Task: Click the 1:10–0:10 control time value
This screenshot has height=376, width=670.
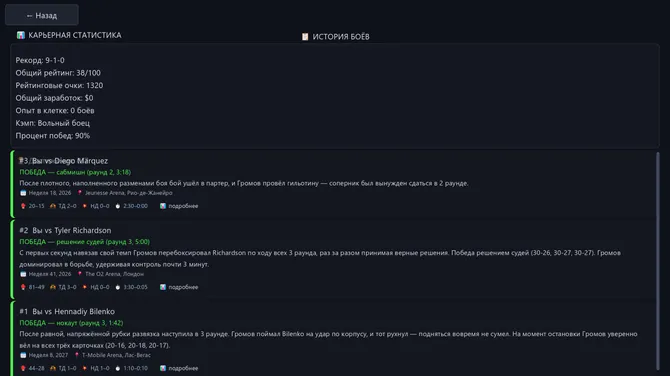Action: click(x=135, y=368)
